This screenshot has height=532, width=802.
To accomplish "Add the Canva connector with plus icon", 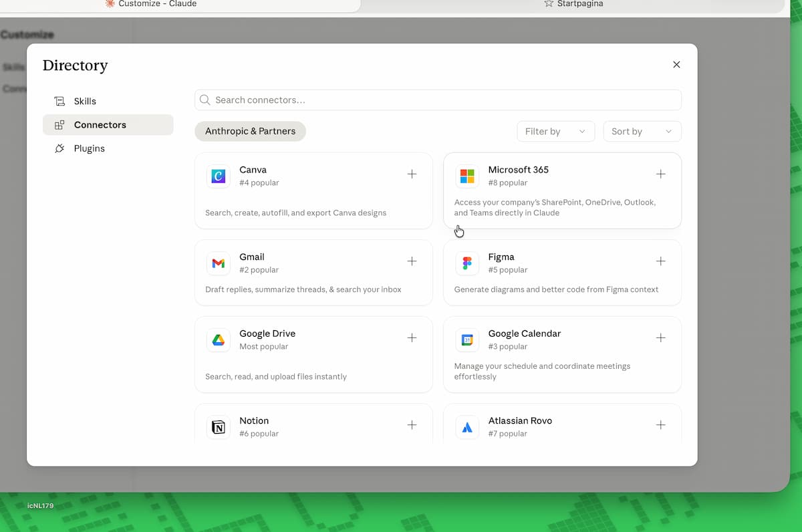I will tap(412, 174).
